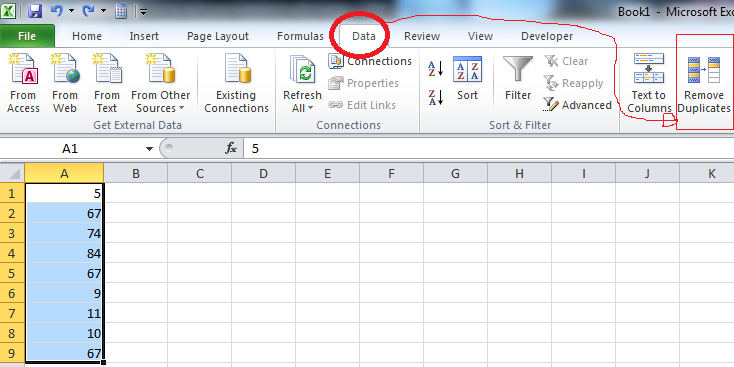Click cell A1 containing 5

[65, 193]
